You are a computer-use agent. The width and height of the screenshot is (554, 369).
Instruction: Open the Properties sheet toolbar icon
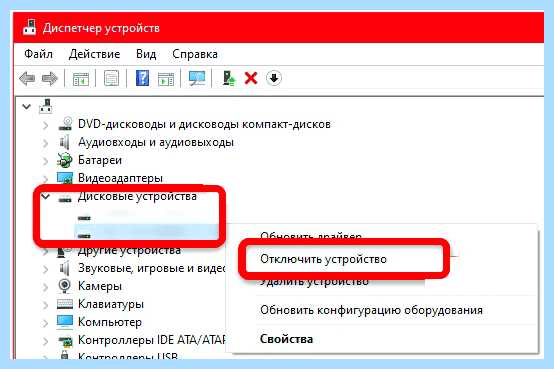tap(111, 78)
